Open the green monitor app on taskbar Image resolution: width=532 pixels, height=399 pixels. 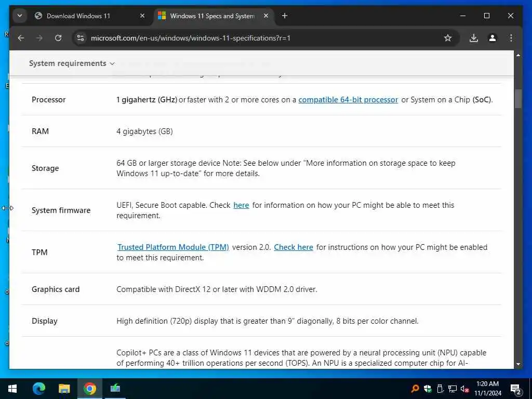(115, 389)
